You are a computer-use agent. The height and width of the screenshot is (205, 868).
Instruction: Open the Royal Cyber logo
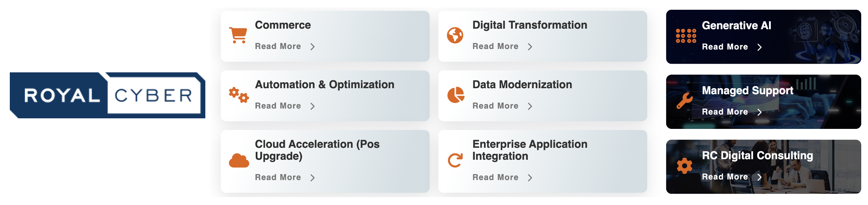tap(107, 95)
